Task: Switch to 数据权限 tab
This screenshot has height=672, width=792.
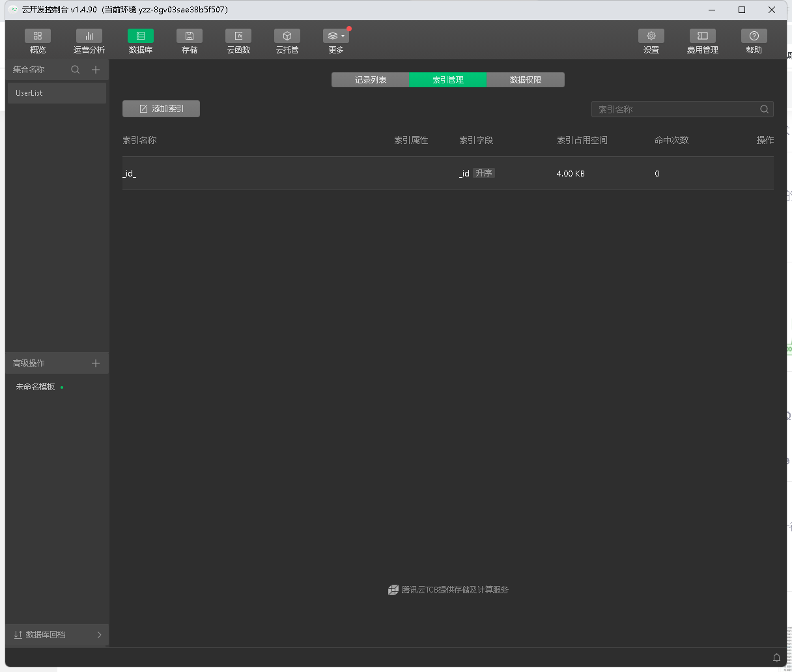Action: pos(526,79)
